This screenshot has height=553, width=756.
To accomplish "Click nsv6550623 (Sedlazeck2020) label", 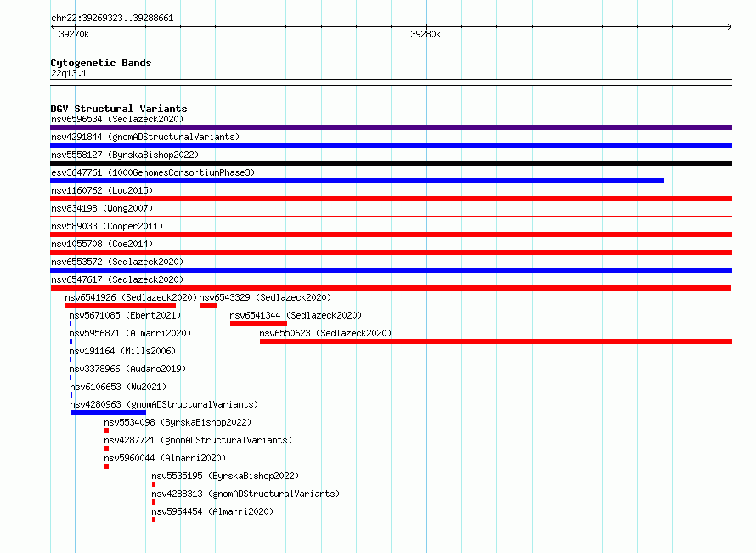I will 325,333.
